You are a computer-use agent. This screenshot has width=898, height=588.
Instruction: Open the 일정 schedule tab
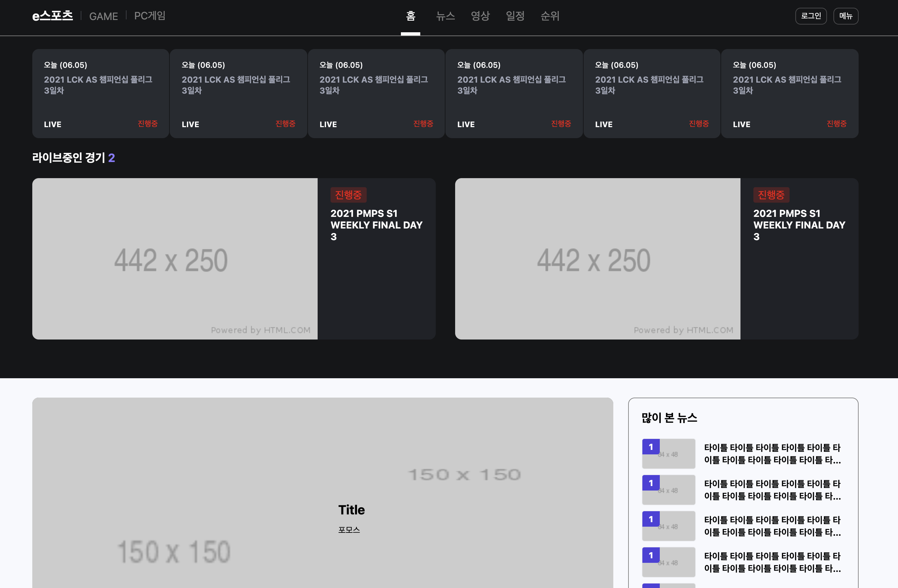click(515, 16)
